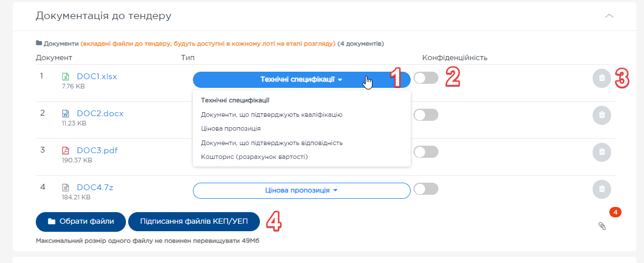Click the PDF file icon of DOC3.pdf
The image size is (644, 263).
65,151
